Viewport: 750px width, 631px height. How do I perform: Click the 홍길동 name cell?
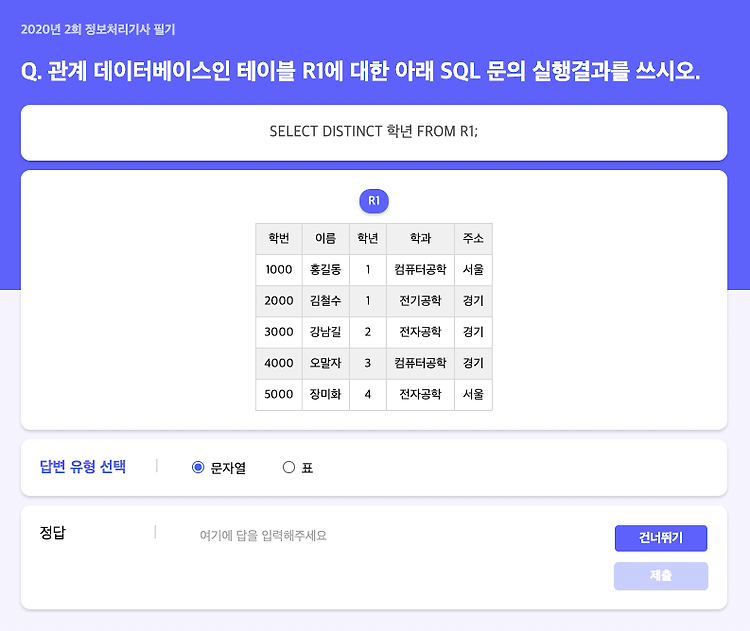point(326,270)
